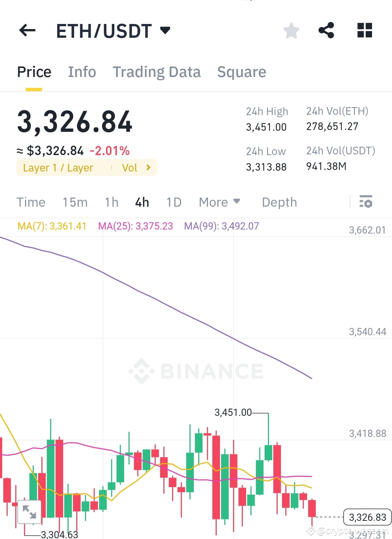Viewport: 392px width, 539px height.
Task: Navigate back with the arrow icon
Action: [x=26, y=31]
